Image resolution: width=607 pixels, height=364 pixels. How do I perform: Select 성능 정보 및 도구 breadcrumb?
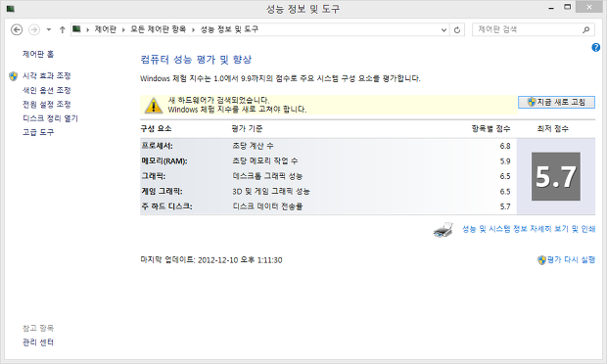(x=229, y=29)
